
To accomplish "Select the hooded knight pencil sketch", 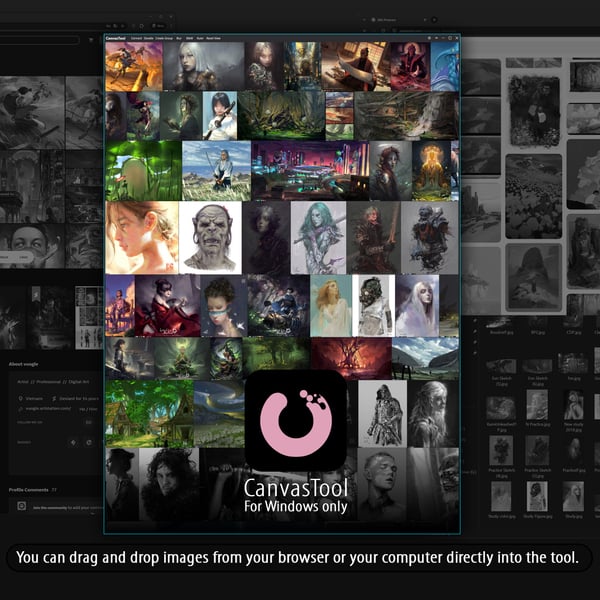I will click(383, 414).
